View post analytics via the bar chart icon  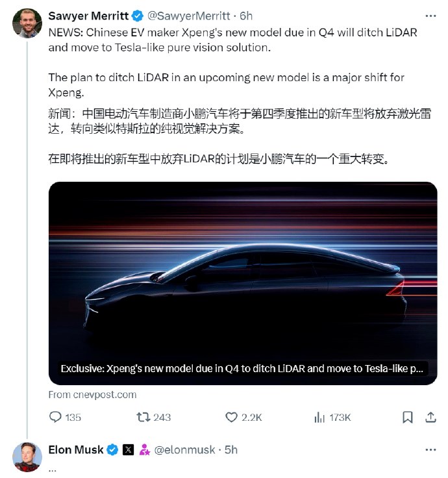click(x=319, y=417)
